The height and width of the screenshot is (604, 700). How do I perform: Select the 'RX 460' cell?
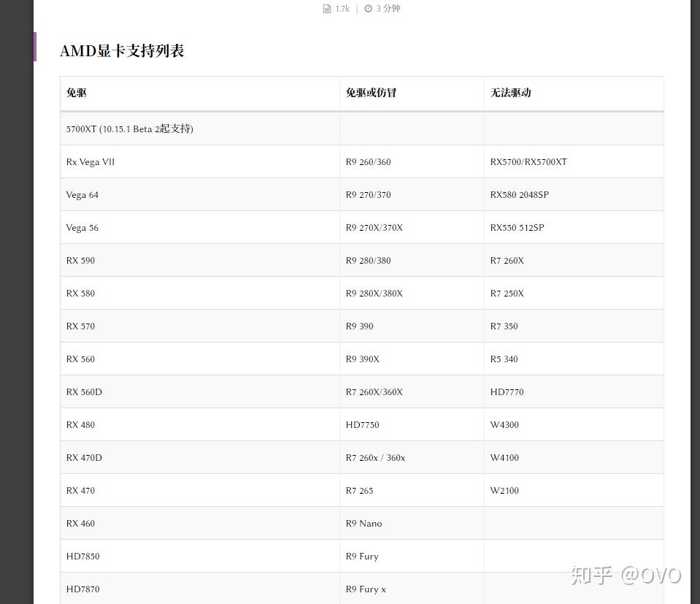200,523
